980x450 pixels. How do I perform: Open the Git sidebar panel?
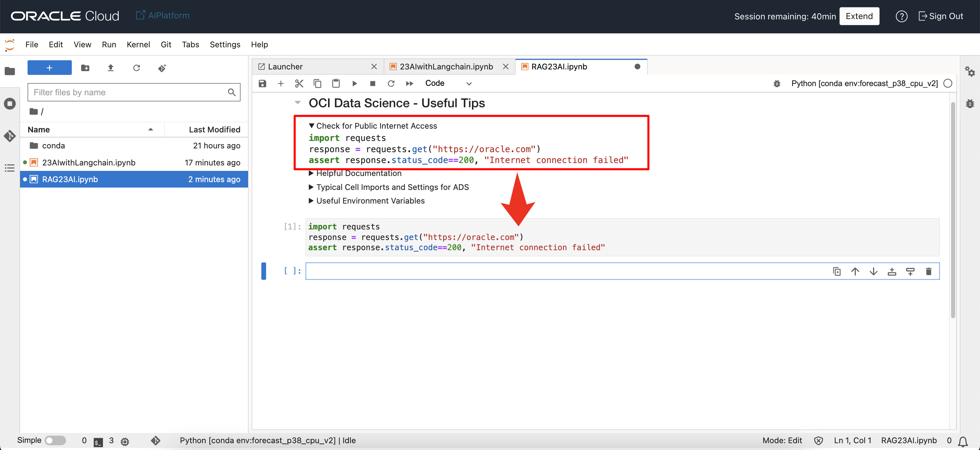click(10, 136)
